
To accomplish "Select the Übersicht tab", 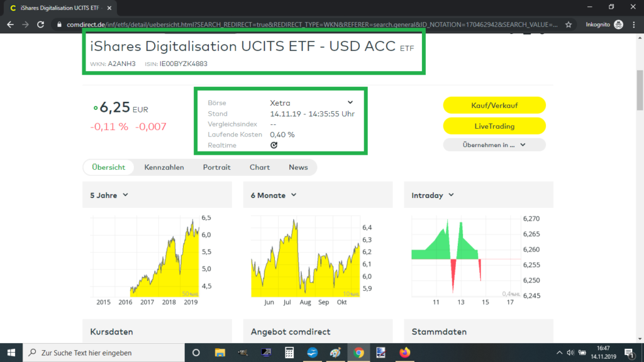I will (x=108, y=167).
